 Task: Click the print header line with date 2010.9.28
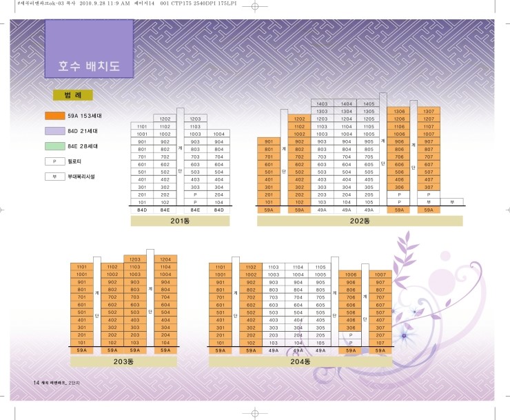coord(127,3)
